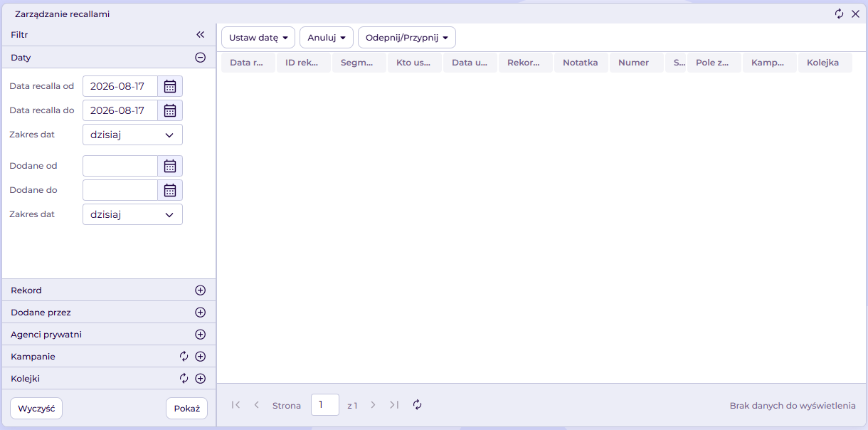
Task: Sort by the ID rek... column header
Action: pos(303,63)
